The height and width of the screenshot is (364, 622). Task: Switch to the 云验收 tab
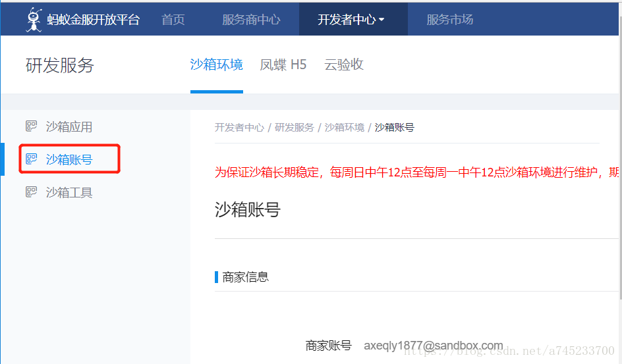point(344,65)
